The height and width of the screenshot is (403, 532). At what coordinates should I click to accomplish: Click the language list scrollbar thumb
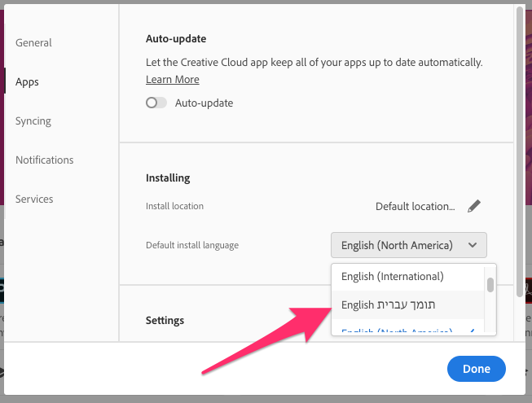[x=490, y=285]
